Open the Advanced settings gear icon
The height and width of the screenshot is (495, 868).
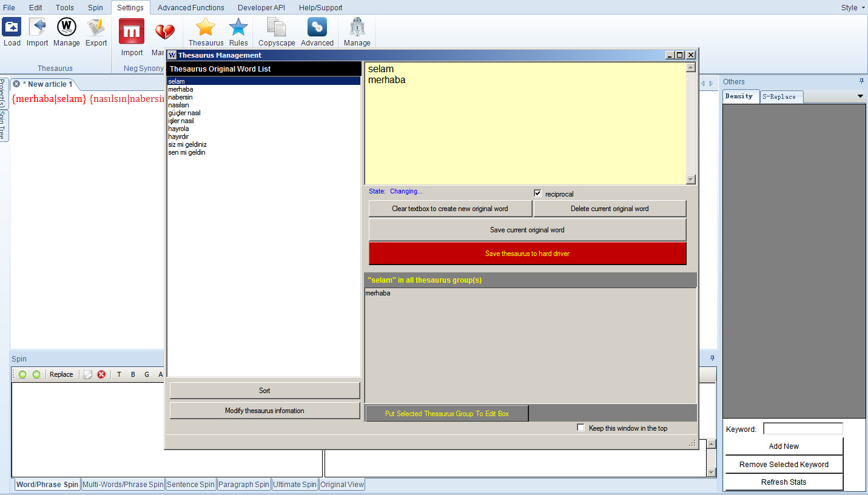[x=317, y=28]
